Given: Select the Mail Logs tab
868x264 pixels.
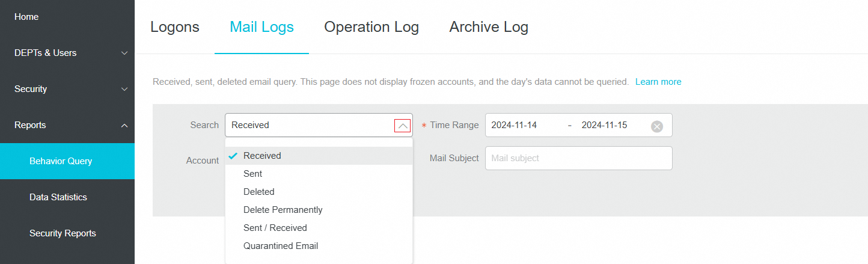Looking at the screenshot, I should [x=261, y=27].
